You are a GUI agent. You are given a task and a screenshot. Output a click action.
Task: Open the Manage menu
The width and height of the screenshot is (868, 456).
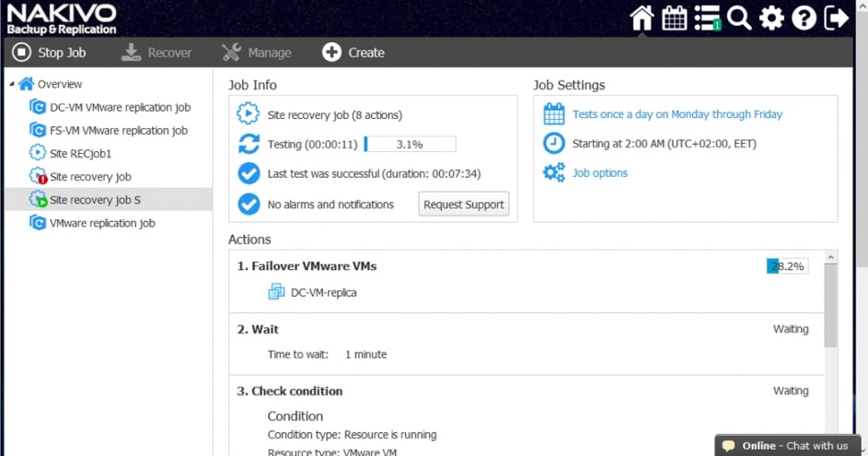(x=257, y=53)
